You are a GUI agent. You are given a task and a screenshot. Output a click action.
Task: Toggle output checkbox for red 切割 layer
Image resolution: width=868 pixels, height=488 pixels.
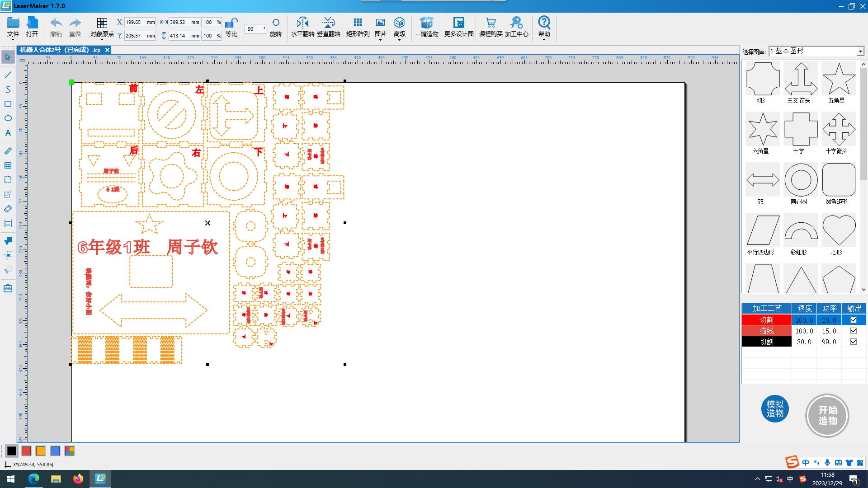coord(854,320)
